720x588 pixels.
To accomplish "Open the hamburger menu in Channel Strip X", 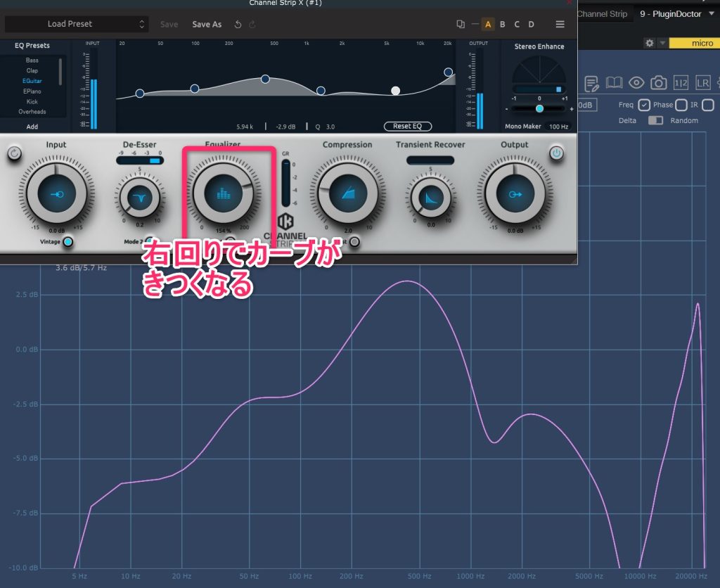I will click(x=560, y=24).
